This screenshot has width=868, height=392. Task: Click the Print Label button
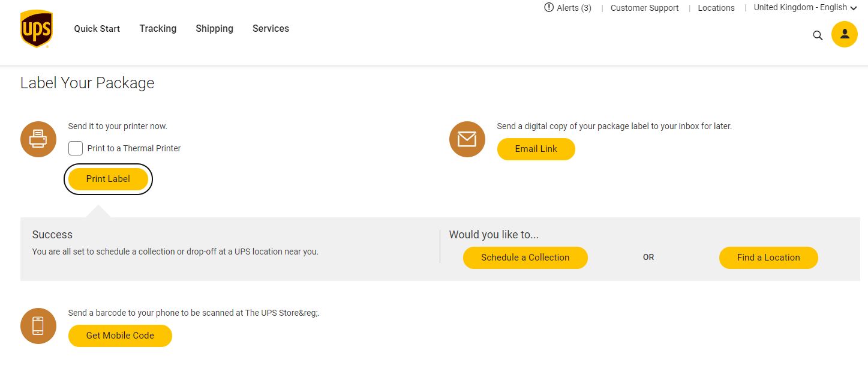108,178
